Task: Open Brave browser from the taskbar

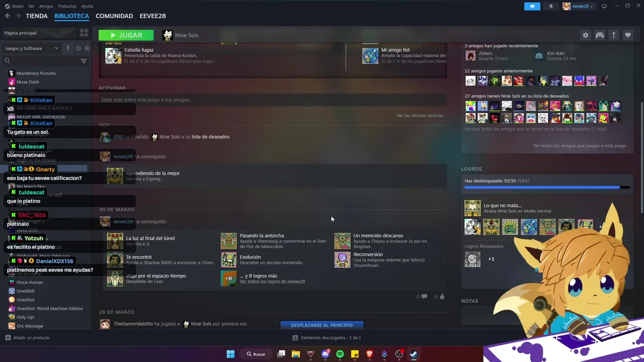Action: pos(370,354)
